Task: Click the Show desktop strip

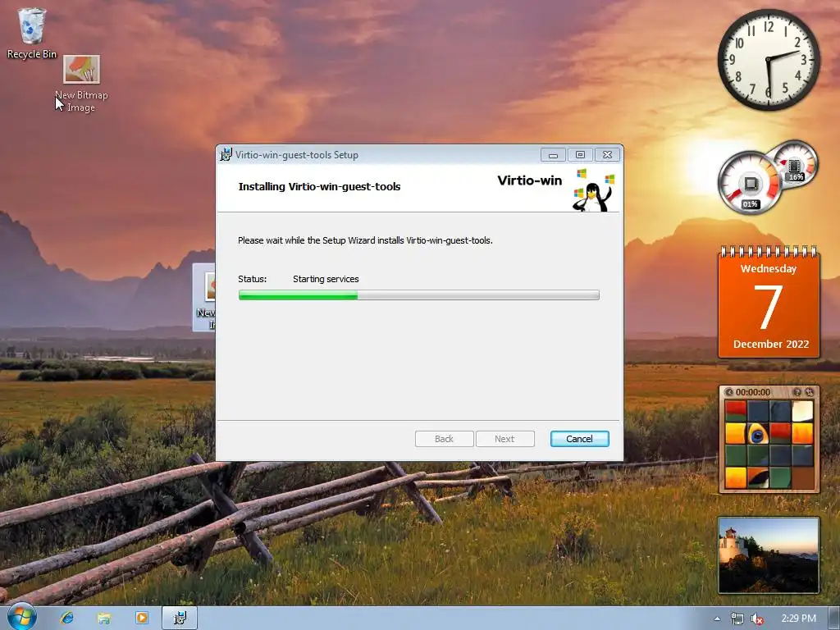Action: tap(833, 619)
